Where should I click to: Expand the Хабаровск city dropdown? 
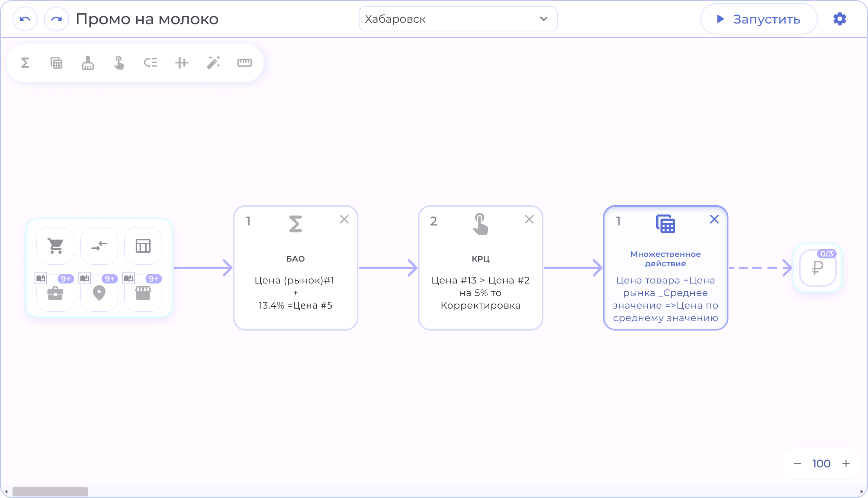click(458, 19)
